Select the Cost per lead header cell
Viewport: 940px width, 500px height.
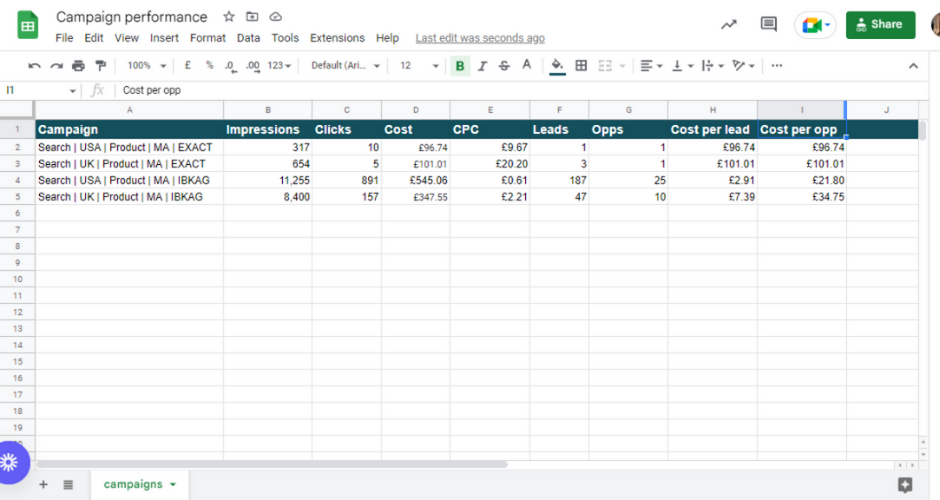(711, 129)
